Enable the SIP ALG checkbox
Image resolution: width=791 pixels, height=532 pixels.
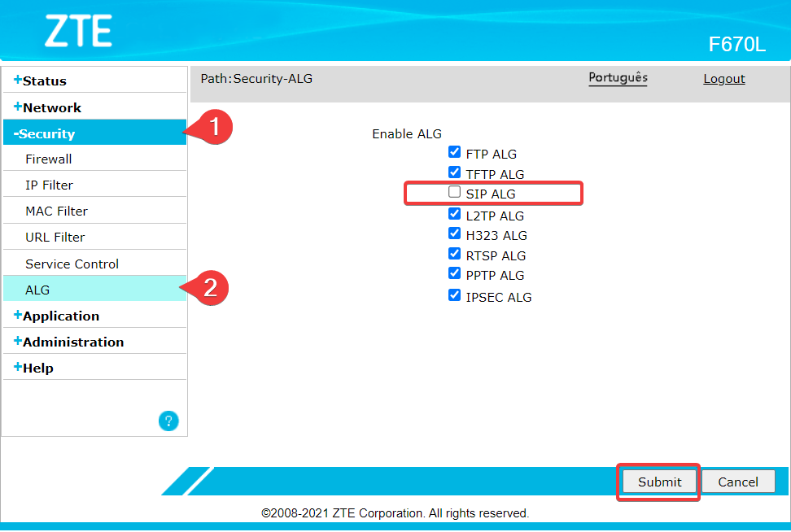(455, 193)
